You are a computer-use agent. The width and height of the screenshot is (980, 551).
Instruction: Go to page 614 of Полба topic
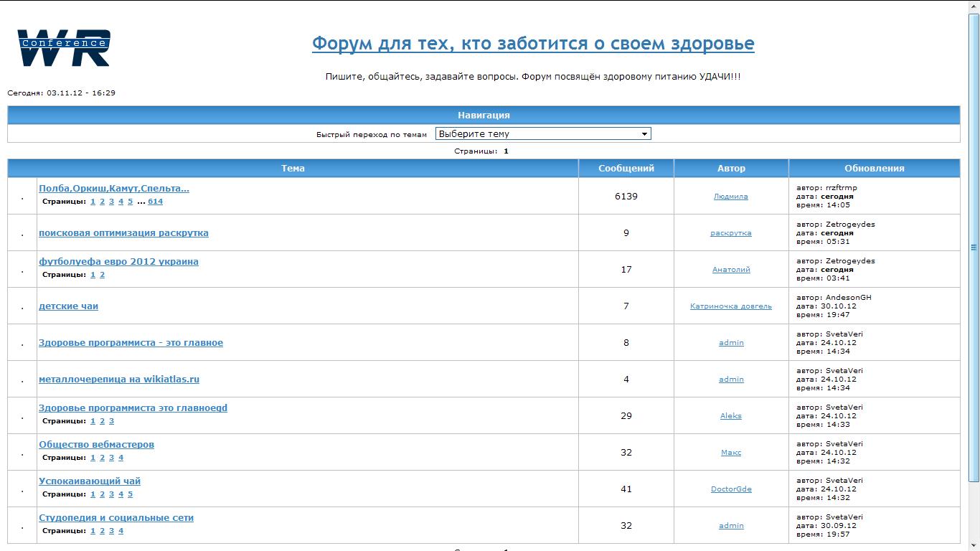pyautogui.click(x=156, y=202)
